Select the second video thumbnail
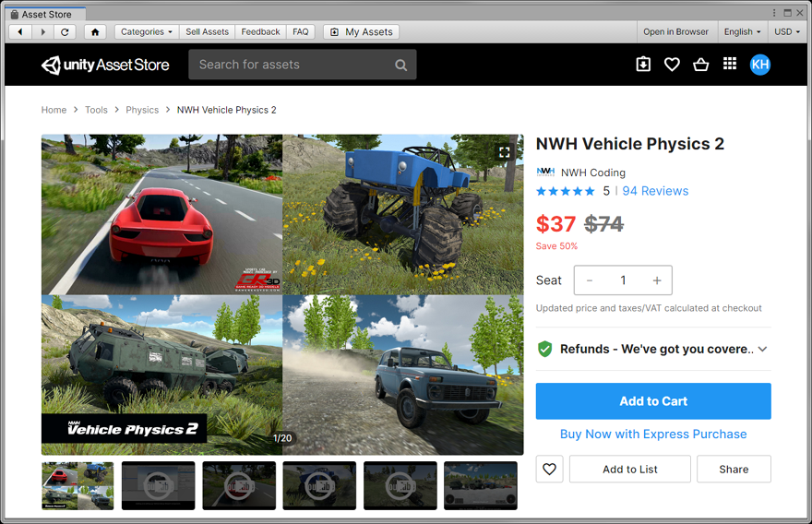Viewport: 812px width, 524px height. [x=159, y=485]
